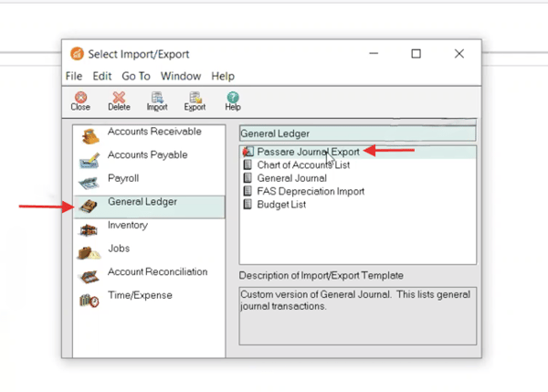Open the File menu
The height and width of the screenshot is (392, 548).
pyautogui.click(x=74, y=76)
